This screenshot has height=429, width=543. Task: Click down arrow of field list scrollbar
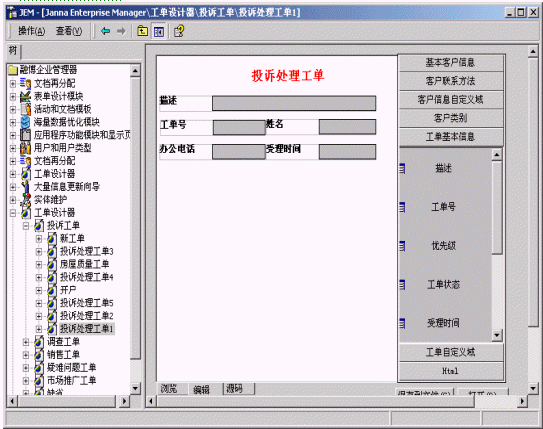click(497, 335)
